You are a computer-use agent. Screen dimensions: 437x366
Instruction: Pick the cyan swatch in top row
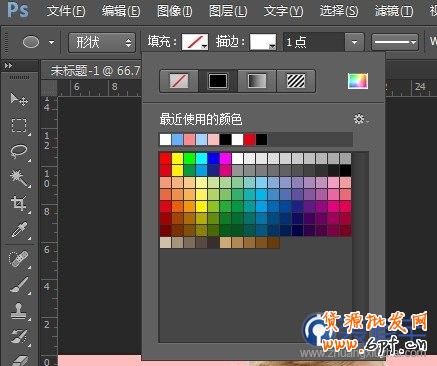(x=201, y=158)
